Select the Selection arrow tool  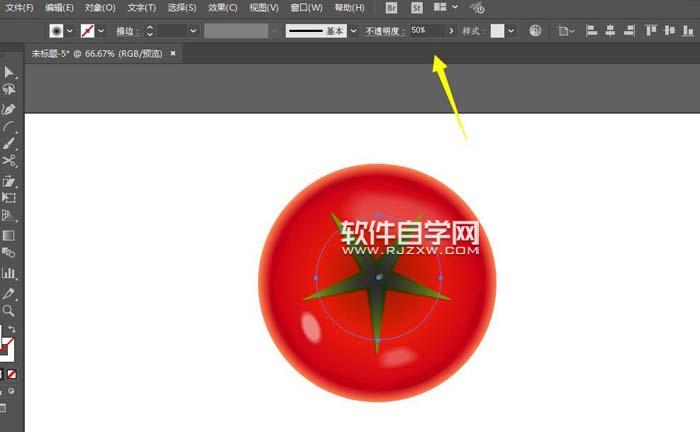click(x=8, y=72)
